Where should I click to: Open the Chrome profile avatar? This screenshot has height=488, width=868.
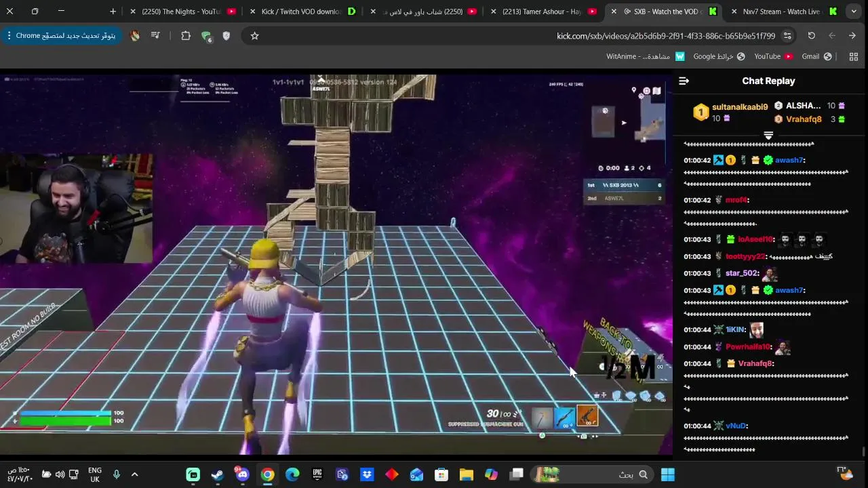135,35
